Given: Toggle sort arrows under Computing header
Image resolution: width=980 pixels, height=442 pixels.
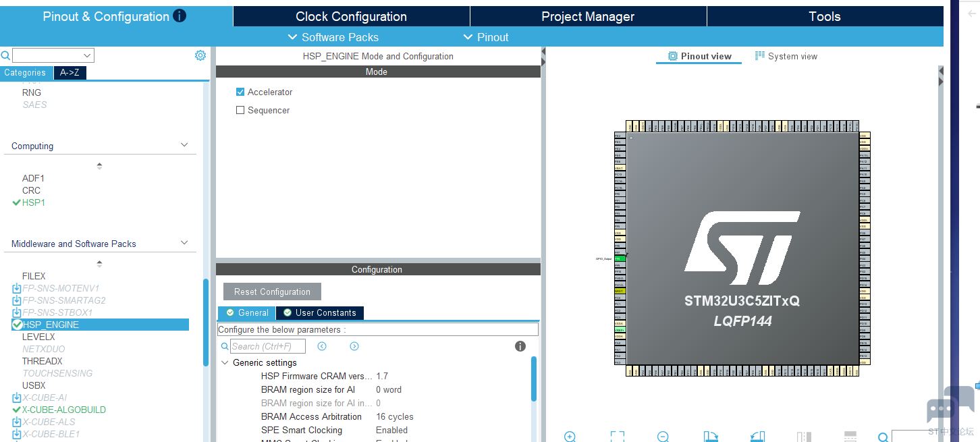Looking at the screenshot, I should tap(99, 165).
